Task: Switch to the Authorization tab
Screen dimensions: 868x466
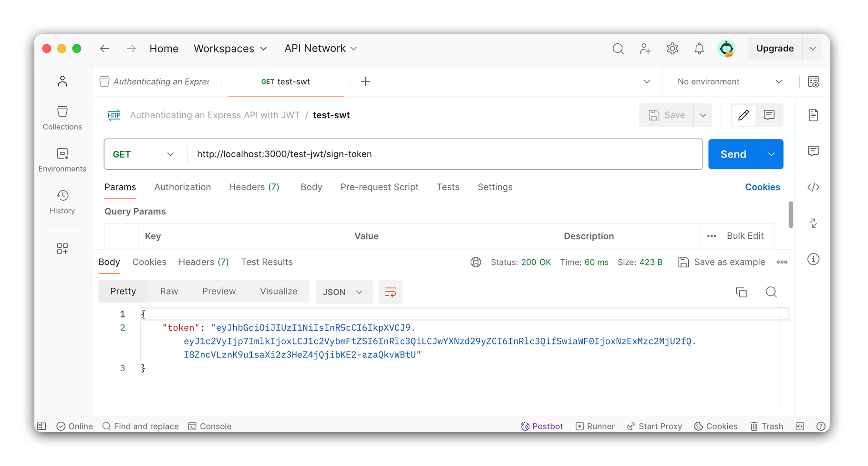Action: click(182, 187)
